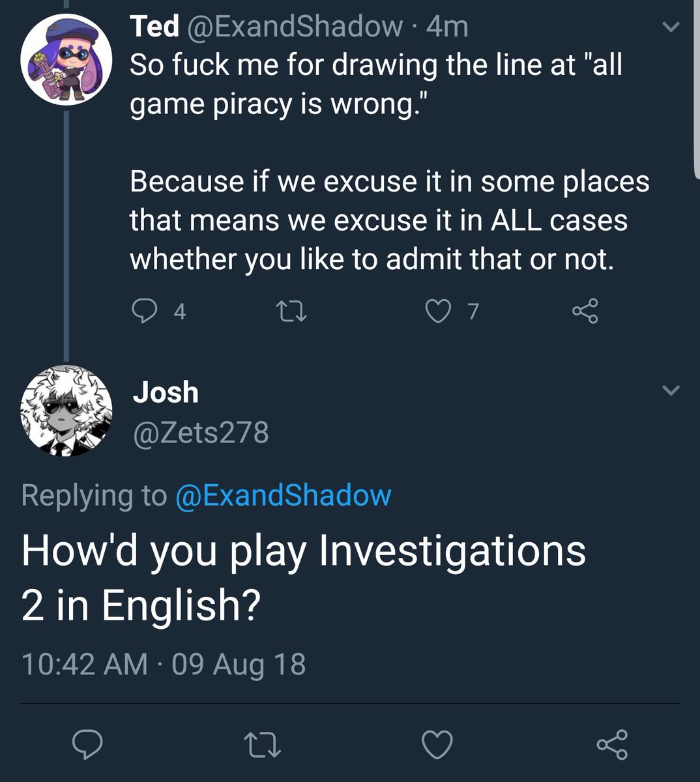Share Ted's tweet using share icon
The image size is (700, 782).
pyautogui.click(x=585, y=311)
